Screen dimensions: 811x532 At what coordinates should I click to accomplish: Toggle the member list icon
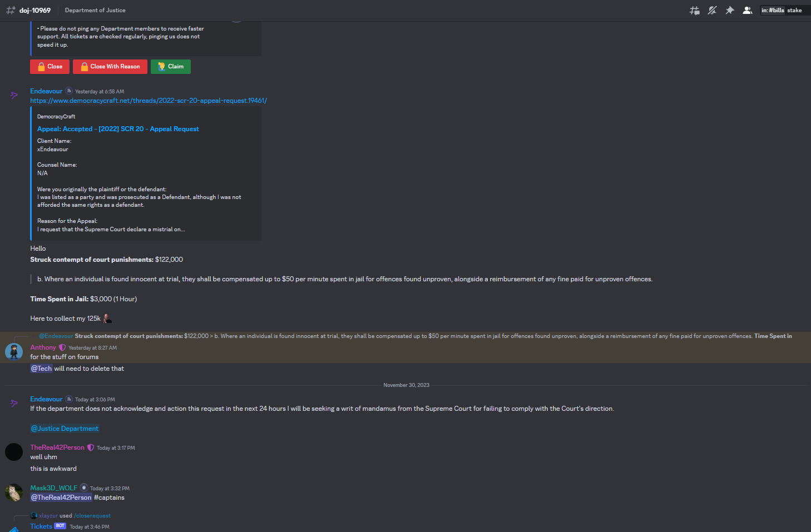[x=748, y=11]
